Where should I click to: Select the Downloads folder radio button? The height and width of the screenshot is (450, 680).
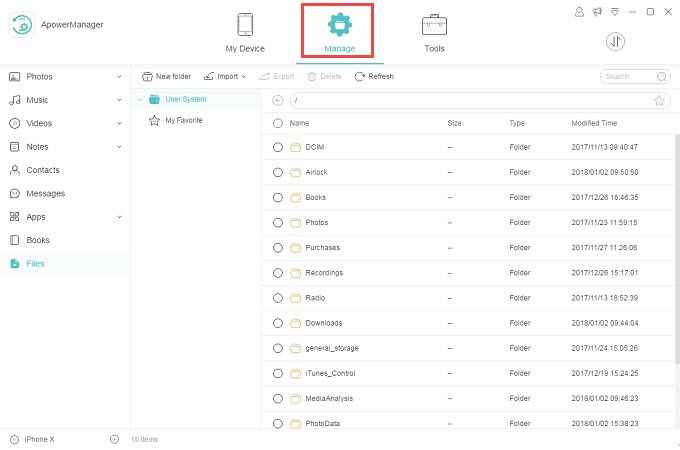pyautogui.click(x=278, y=323)
